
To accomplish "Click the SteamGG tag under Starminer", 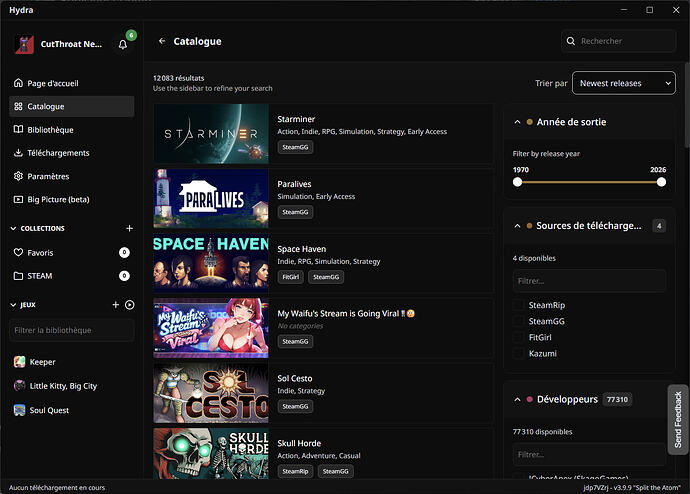I will point(295,147).
